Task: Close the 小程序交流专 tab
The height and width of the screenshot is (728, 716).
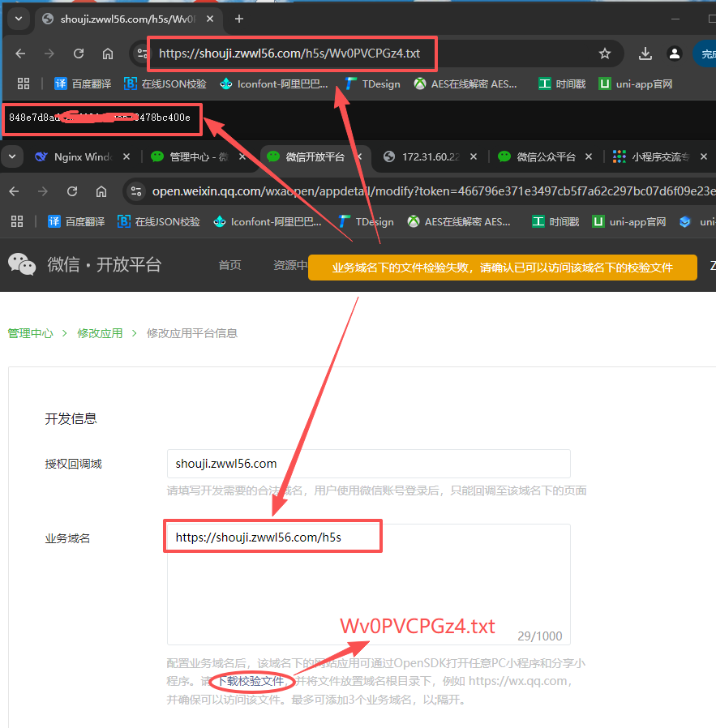Action: coord(704,157)
